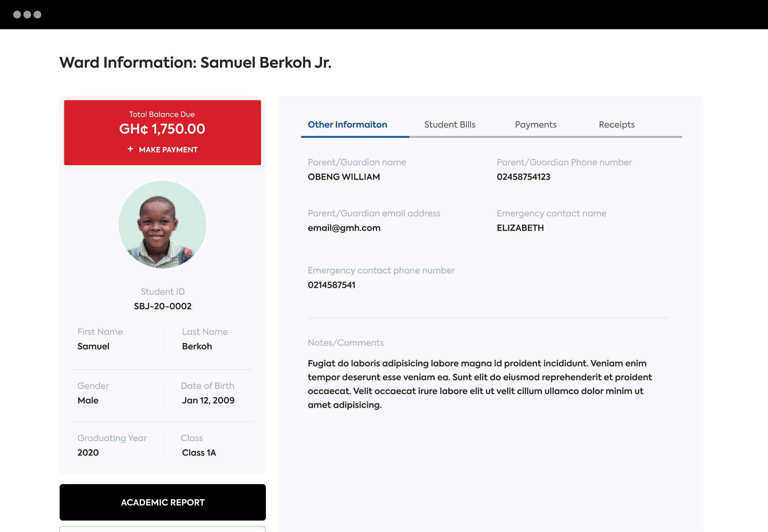This screenshot has height=532, width=768.
Task: Click the middle gray window control dot
Action: [27, 15]
